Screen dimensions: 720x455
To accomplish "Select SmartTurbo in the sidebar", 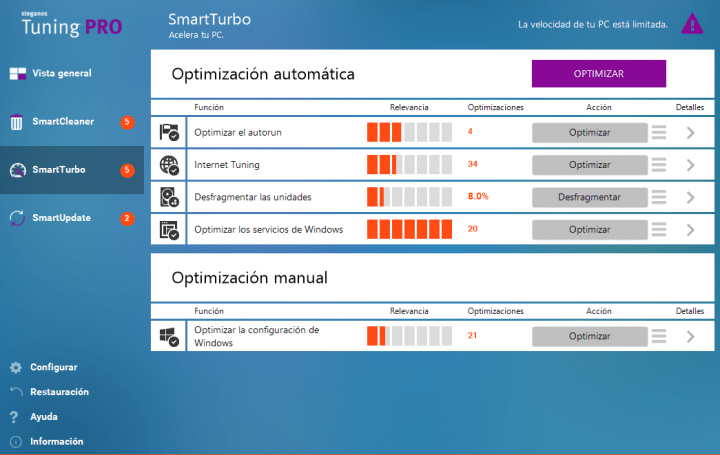I will [x=72, y=170].
